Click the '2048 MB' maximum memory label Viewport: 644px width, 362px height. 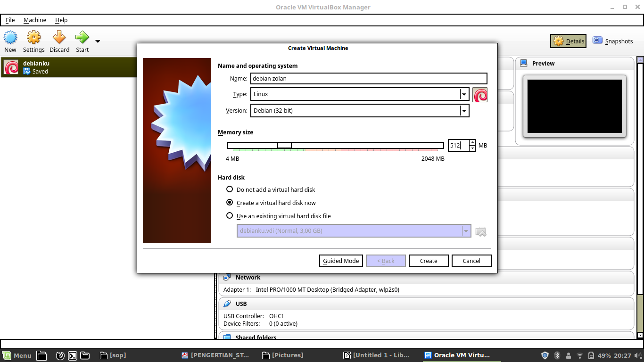tap(433, 159)
